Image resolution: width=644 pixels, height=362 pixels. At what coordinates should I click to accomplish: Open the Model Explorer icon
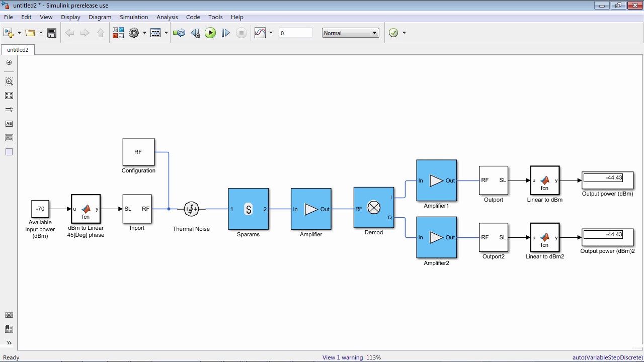point(155,33)
